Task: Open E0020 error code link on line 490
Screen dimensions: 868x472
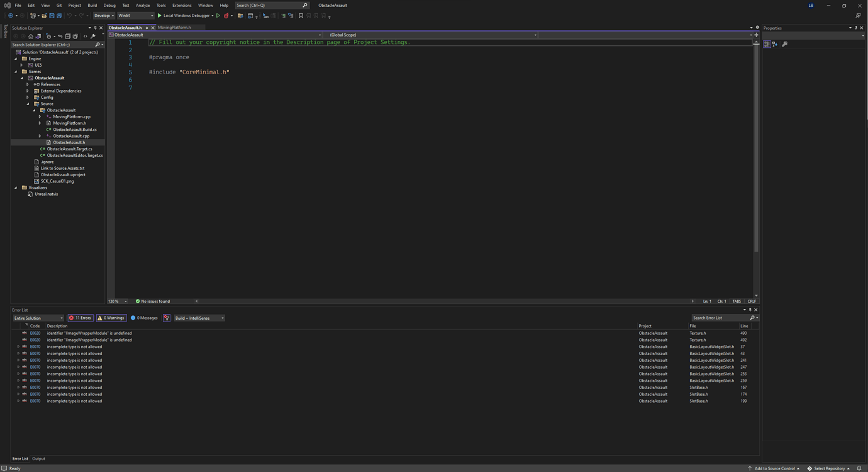Action: (35, 333)
